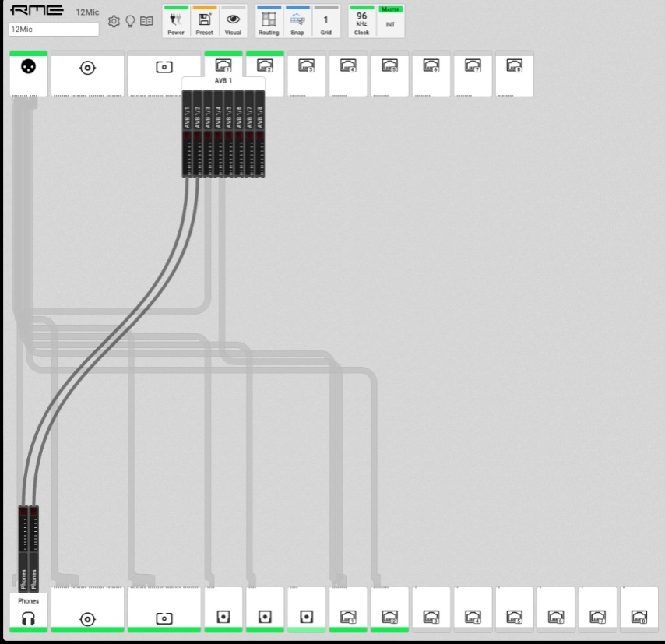Open the Power menu

click(176, 23)
